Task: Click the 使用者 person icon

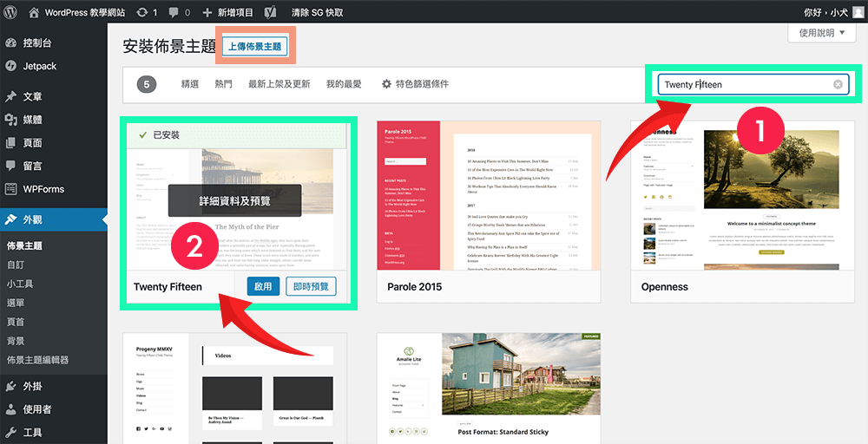Action: (10, 409)
